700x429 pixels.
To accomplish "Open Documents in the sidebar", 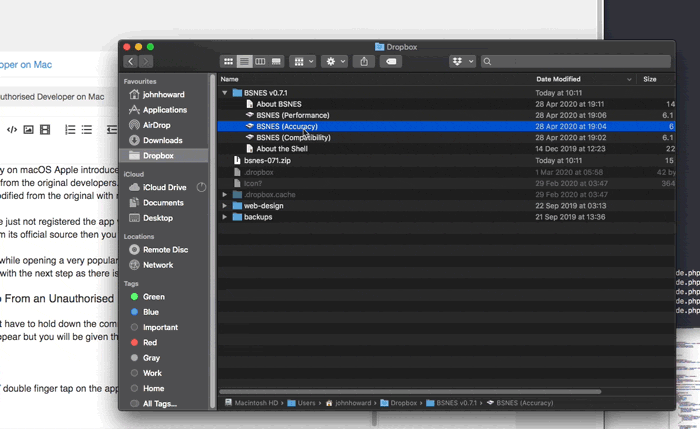I will 163,203.
